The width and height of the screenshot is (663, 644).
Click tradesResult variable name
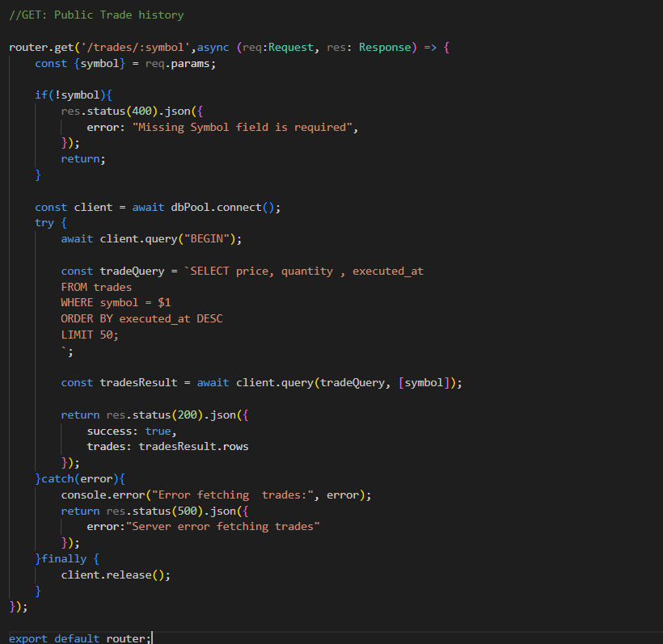[139, 383]
